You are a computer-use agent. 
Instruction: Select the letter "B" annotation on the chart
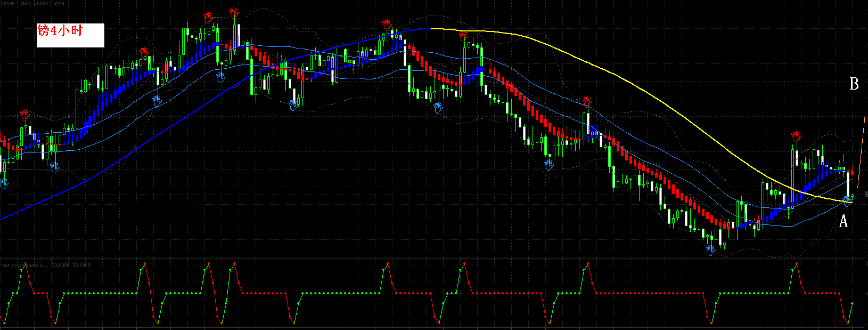click(x=854, y=84)
